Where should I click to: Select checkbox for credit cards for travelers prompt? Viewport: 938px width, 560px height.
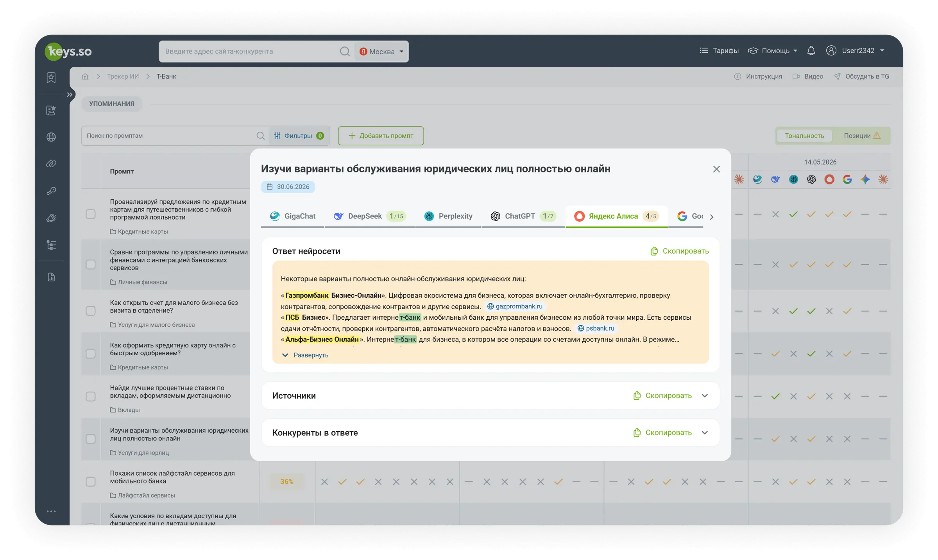pos(91,214)
